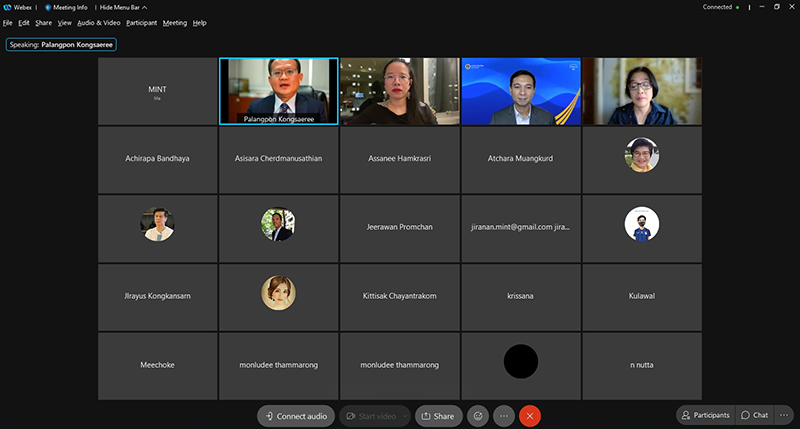Viewport: 800px width, 429px height.
Task: Click the red leave meeting button
Action: [x=531, y=416]
